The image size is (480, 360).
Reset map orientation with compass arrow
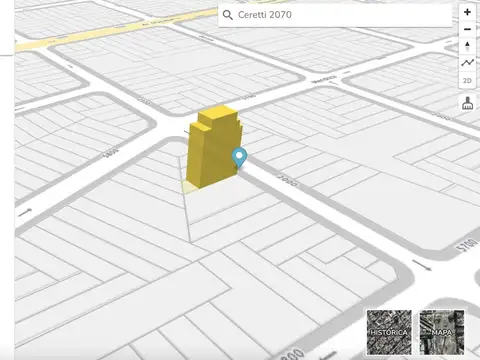click(467, 46)
